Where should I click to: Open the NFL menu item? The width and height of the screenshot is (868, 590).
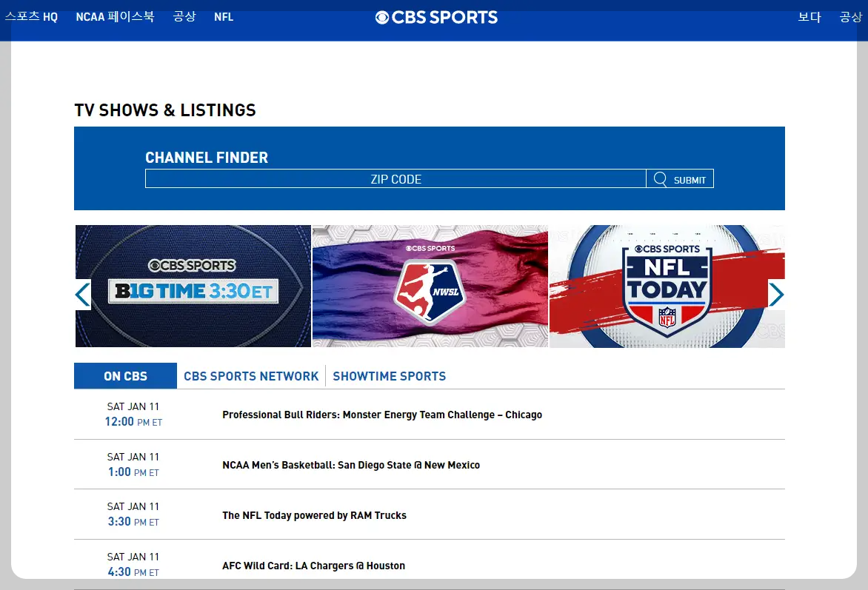coord(224,16)
